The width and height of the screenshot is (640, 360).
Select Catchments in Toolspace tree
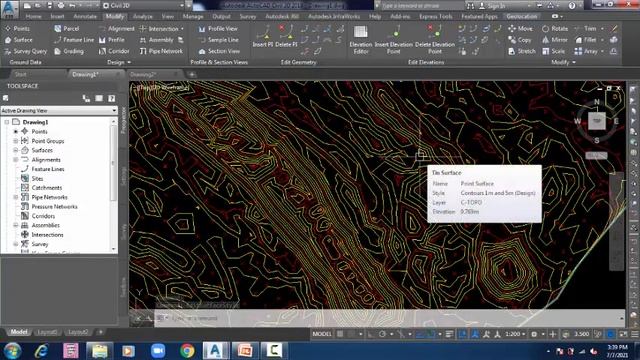pyautogui.click(x=47, y=188)
